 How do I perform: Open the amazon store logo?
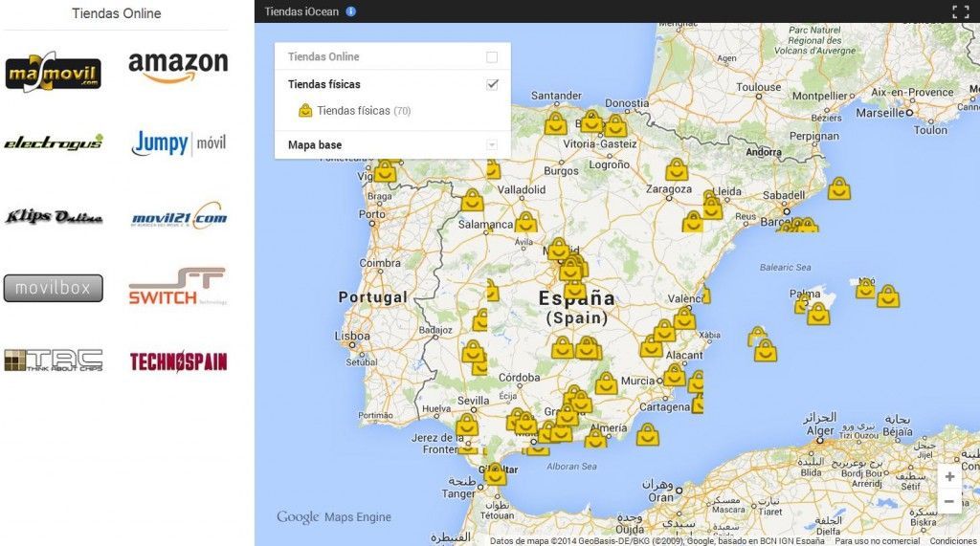(x=178, y=67)
